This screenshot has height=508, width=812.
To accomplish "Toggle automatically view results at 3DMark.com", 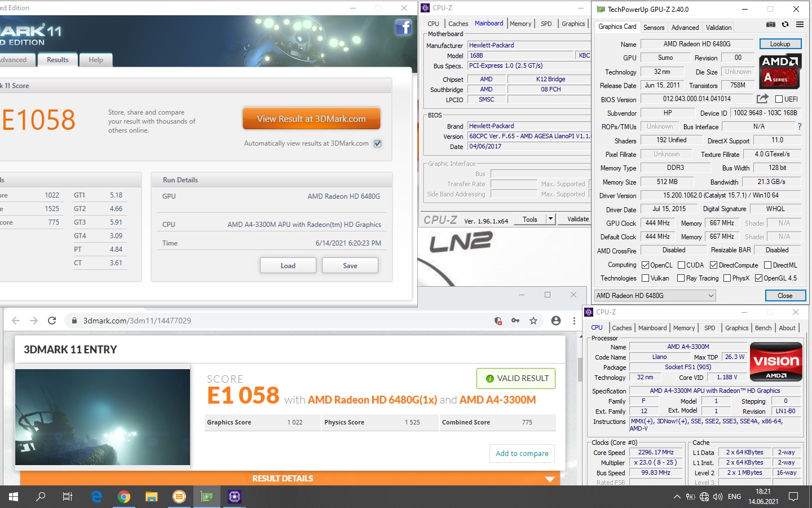I will [378, 143].
